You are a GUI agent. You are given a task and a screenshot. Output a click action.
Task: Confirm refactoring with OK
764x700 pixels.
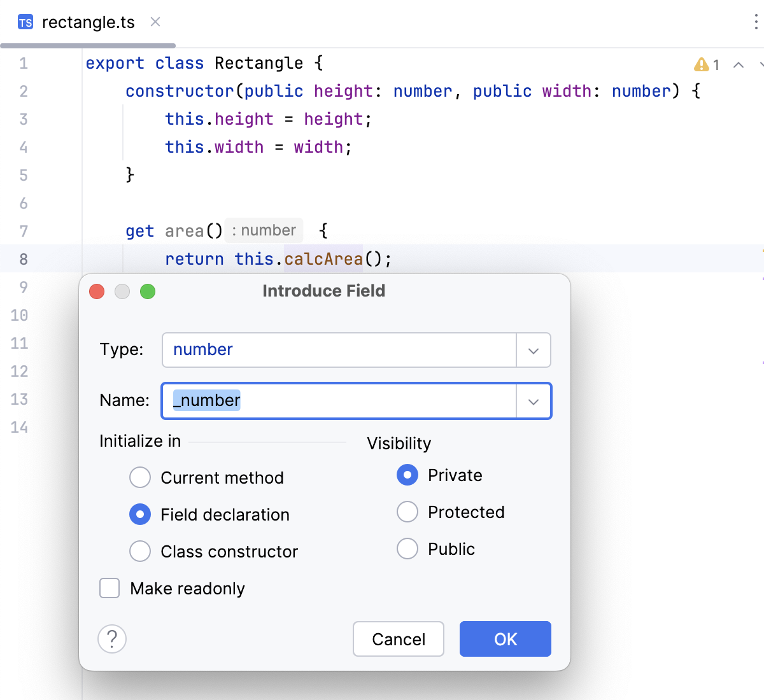(505, 639)
